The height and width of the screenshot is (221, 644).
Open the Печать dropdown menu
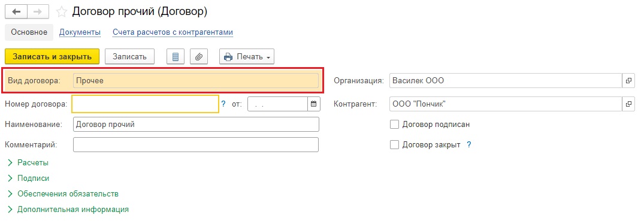coord(247,57)
